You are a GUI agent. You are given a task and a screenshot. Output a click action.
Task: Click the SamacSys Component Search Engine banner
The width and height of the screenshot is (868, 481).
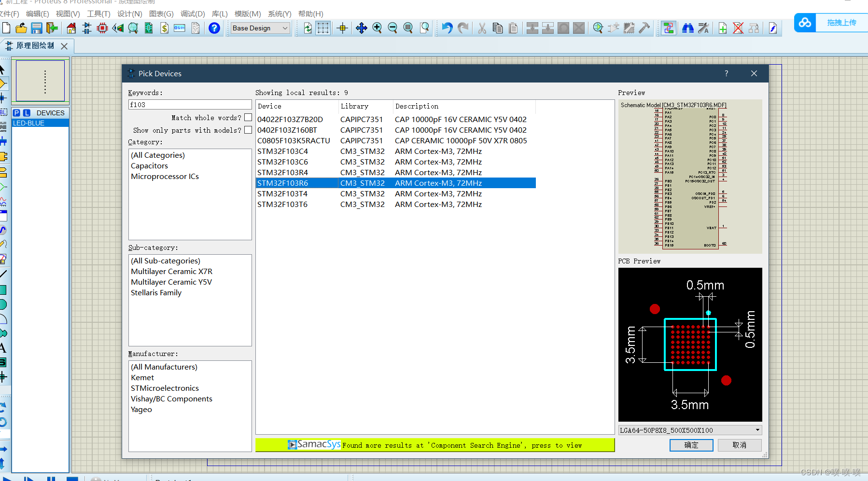435,445
